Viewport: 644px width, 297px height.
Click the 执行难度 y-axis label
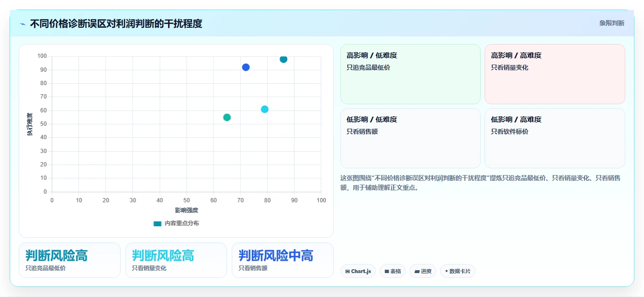click(30, 124)
